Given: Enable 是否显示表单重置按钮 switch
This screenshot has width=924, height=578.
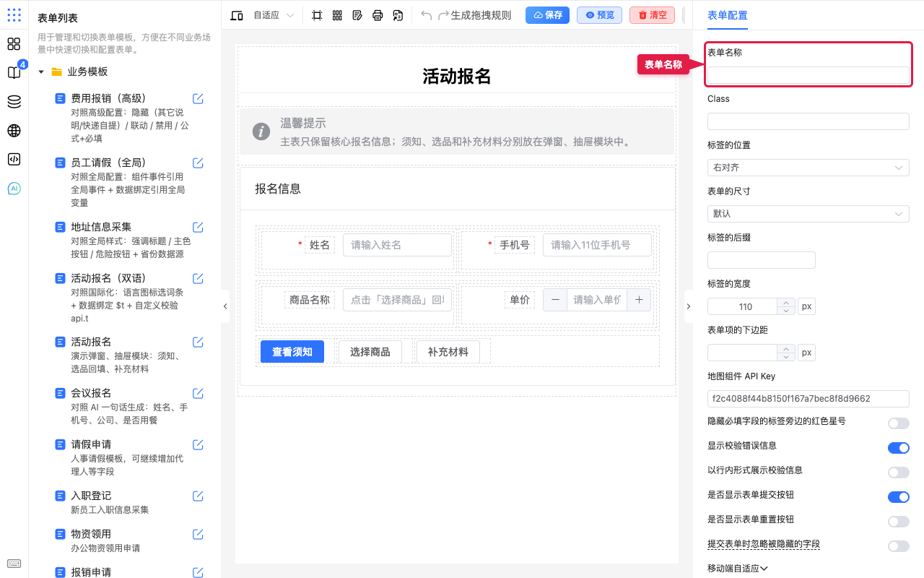Looking at the screenshot, I should pos(899,522).
